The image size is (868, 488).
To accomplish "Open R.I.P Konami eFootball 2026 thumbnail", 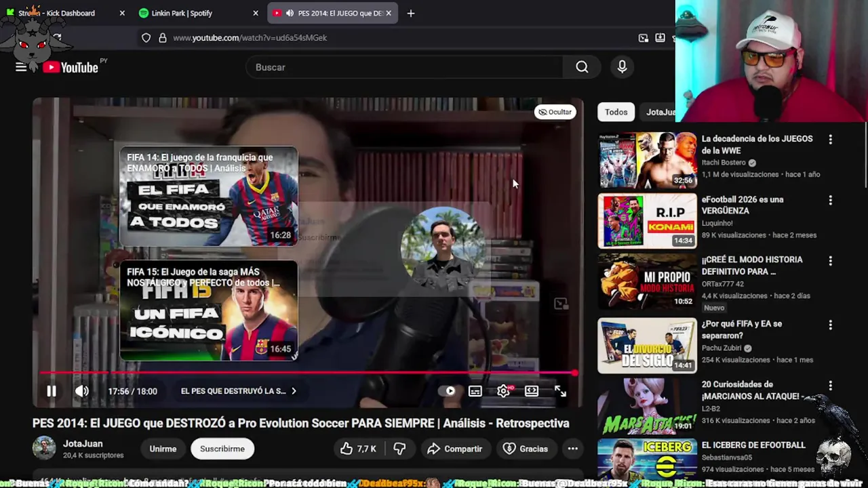I will [647, 221].
